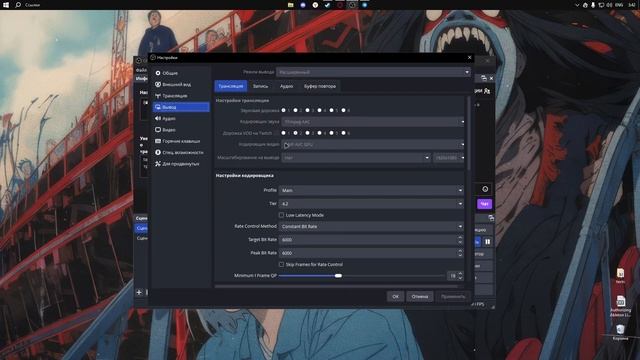
Task: Click the Apply (Применить) button
Action: click(453, 297)
